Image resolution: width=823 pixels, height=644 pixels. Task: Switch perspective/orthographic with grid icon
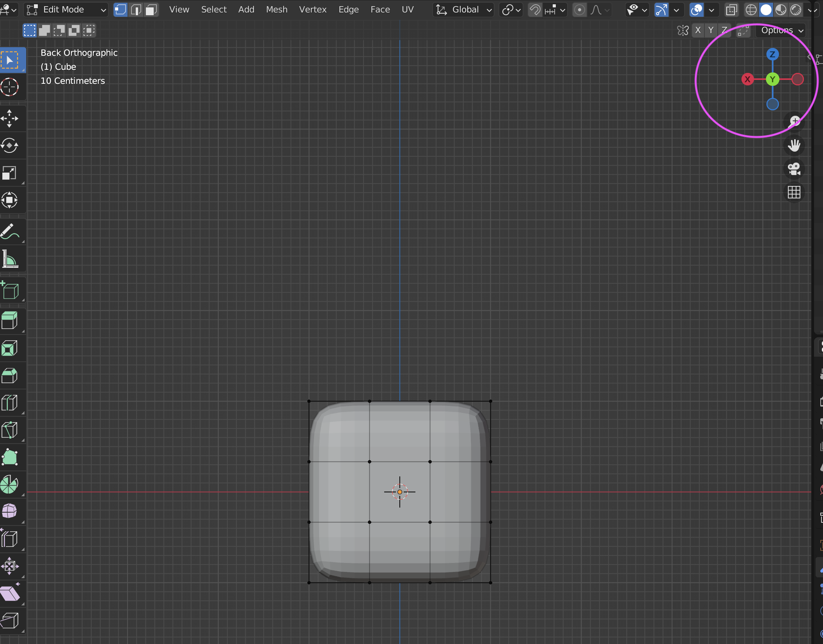tap(794, 192)
